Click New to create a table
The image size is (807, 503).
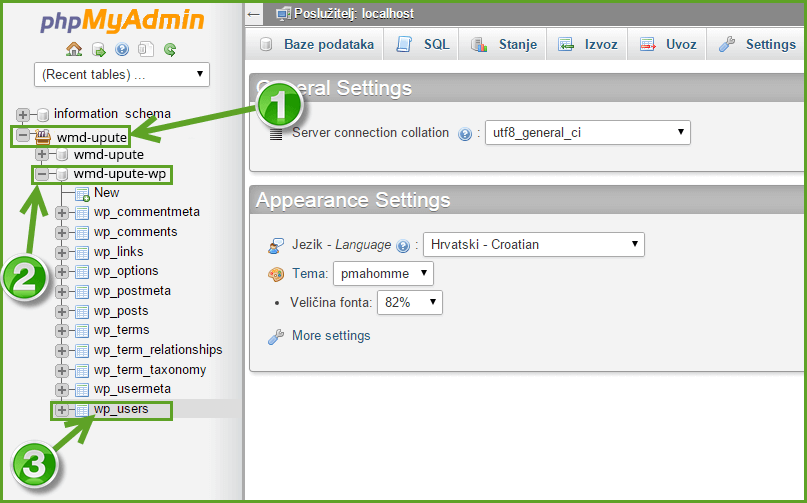107,193
